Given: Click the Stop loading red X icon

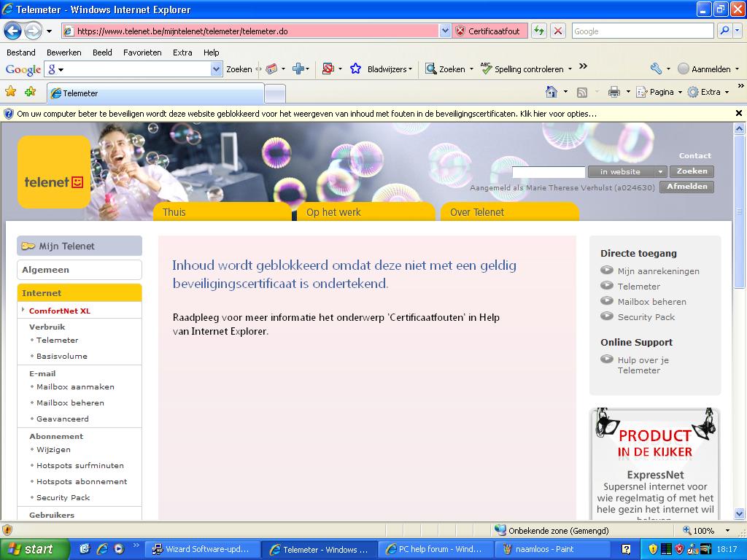Looking at the screenshot, I should click(x=558, y=31).
